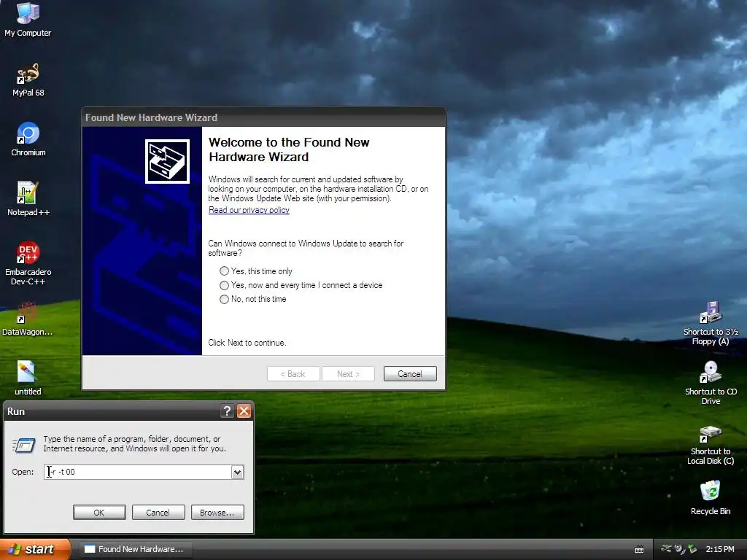Viewport: 747px width, 560px height.
Task: Select the Recycle Bin icon
Action: (x=711, y=497)
